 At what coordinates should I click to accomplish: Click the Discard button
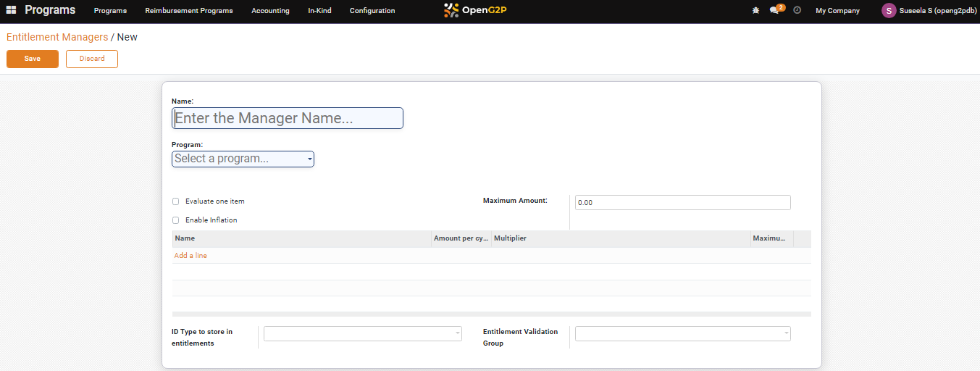coord(92,59)
